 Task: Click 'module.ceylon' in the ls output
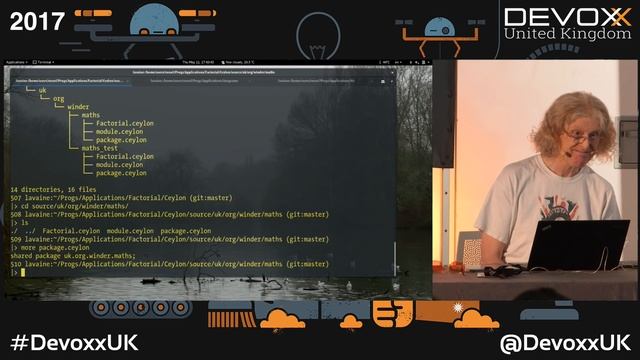[130, 231]
